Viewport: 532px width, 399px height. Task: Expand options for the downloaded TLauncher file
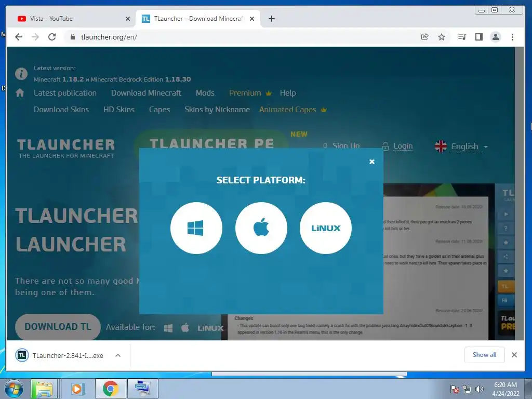pyautogui.click(x=118, y=355)
